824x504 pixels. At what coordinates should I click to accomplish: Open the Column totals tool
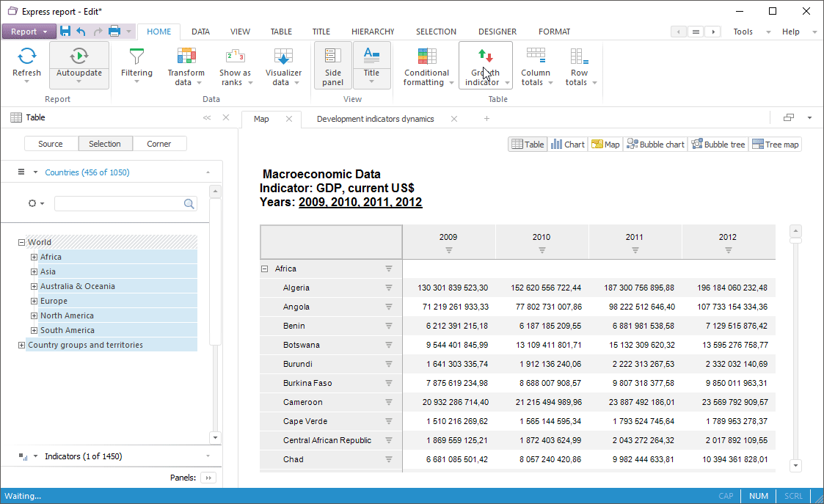tap(536, 56)
